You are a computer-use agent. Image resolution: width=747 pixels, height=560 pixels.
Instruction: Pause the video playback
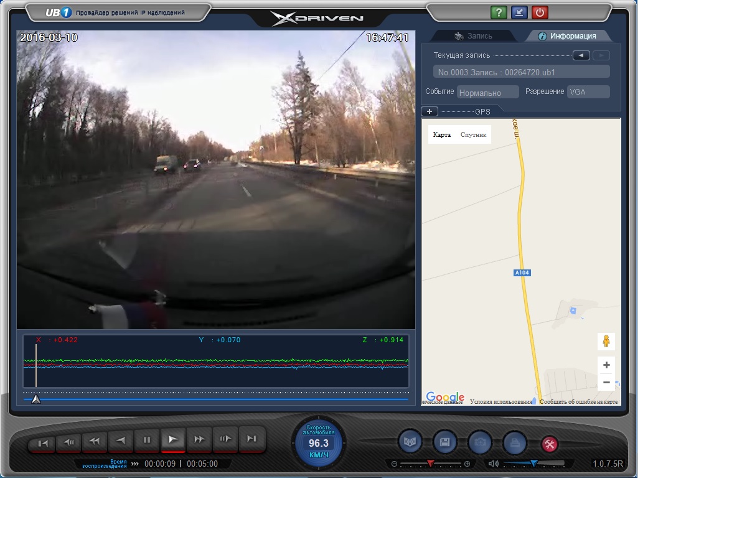[x=147, y=440]
